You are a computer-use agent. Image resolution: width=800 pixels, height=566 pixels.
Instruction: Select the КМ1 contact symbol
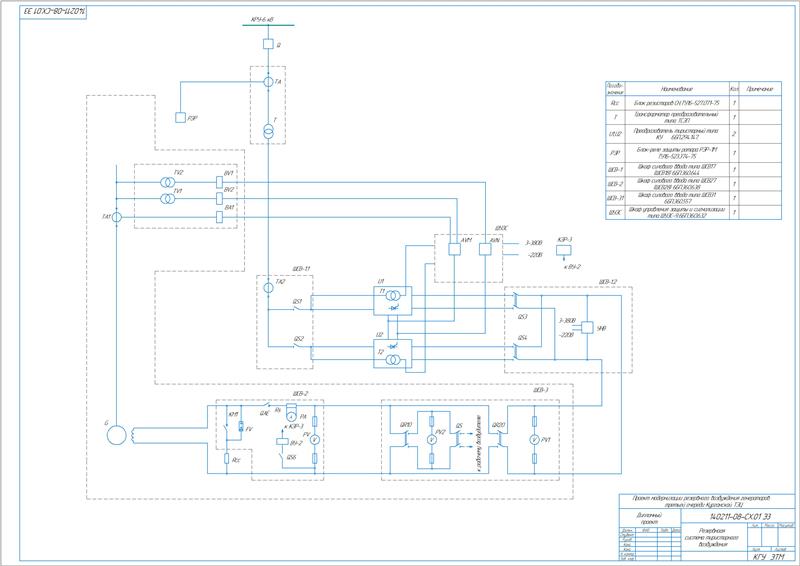point(227,427)
